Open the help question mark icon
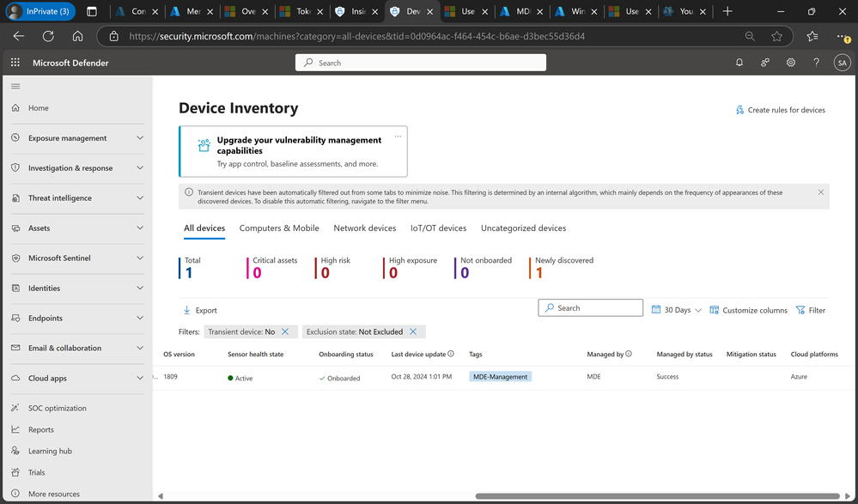The height and width of the screenshot is (504, 858). (x=817, y=63)
